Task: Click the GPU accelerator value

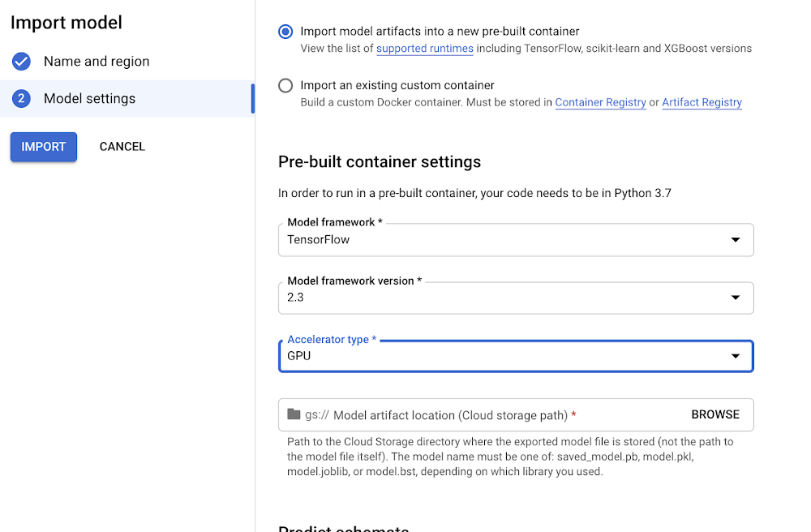Action: coord(299,356)
